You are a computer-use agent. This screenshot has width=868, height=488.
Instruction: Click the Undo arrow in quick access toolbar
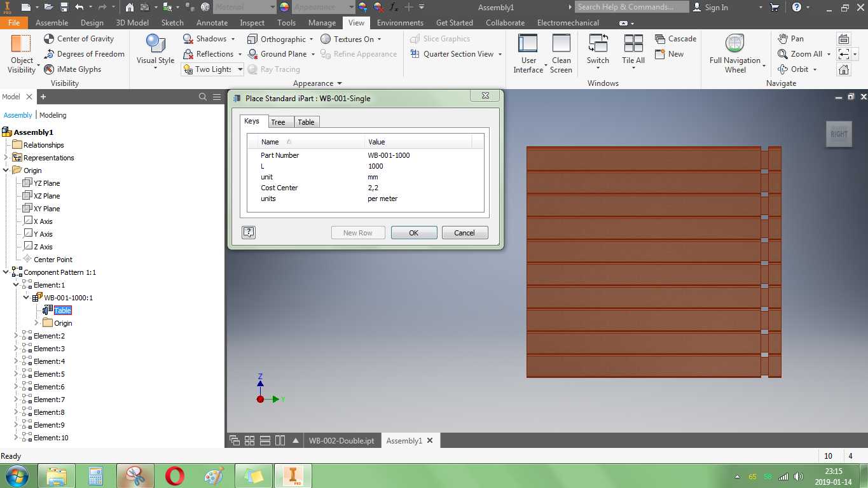click(x=79, y=8)
